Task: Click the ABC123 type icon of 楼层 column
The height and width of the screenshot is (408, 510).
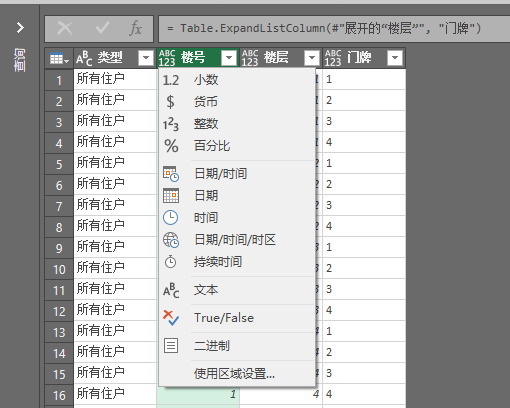Action: (250, 58)
